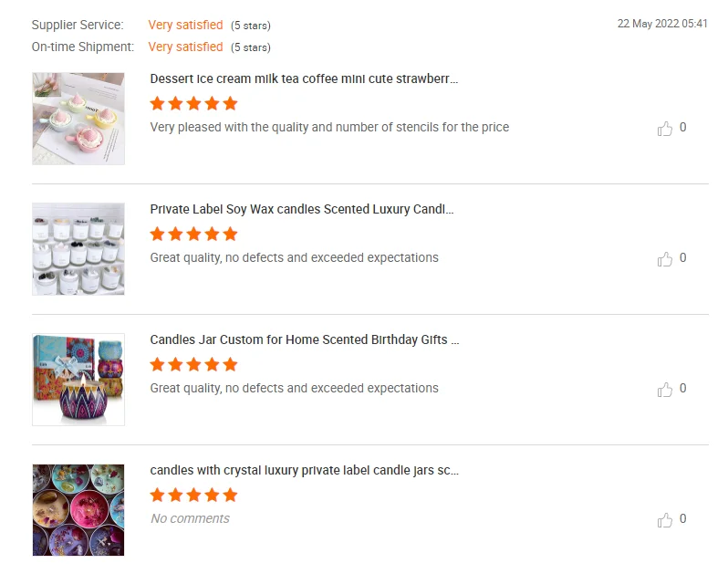Open Candles Jar Custom for Home link
The width and height of the screenshot is (728, 574).
(x=305, y=339)
